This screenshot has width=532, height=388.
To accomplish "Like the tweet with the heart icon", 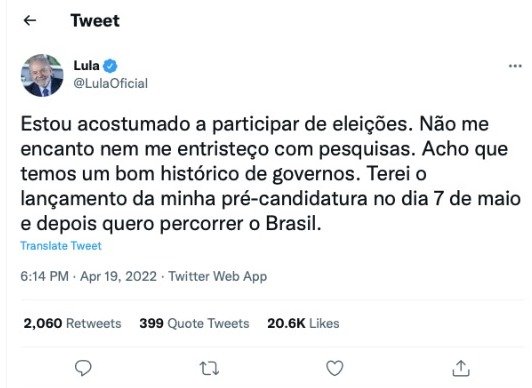I will point(335,368).
